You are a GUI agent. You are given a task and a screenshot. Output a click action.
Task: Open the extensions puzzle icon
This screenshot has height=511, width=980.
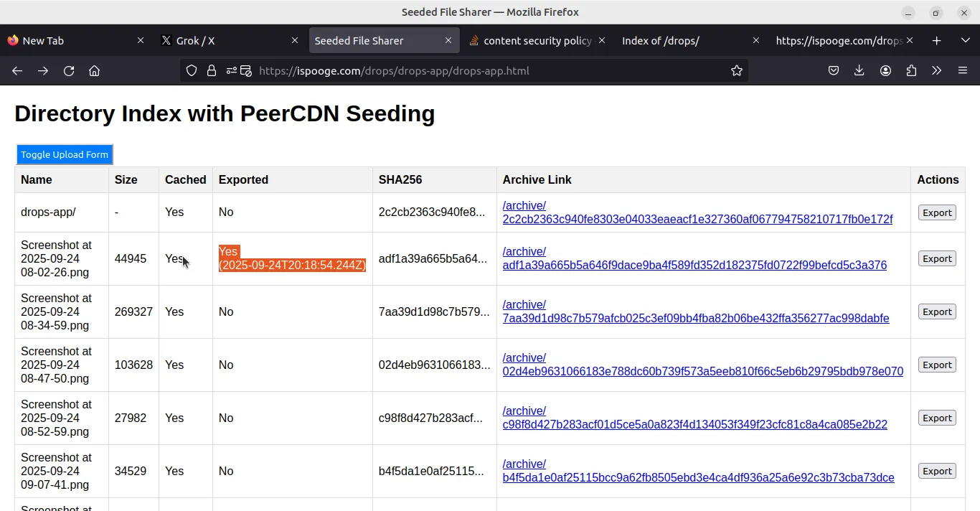pyautogui.click(x=911, y=70)
